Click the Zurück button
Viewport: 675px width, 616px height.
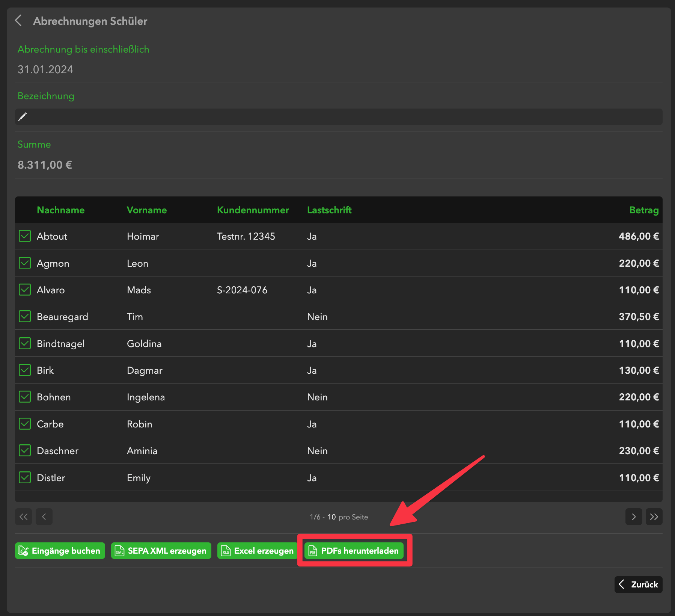click(638, 584)
